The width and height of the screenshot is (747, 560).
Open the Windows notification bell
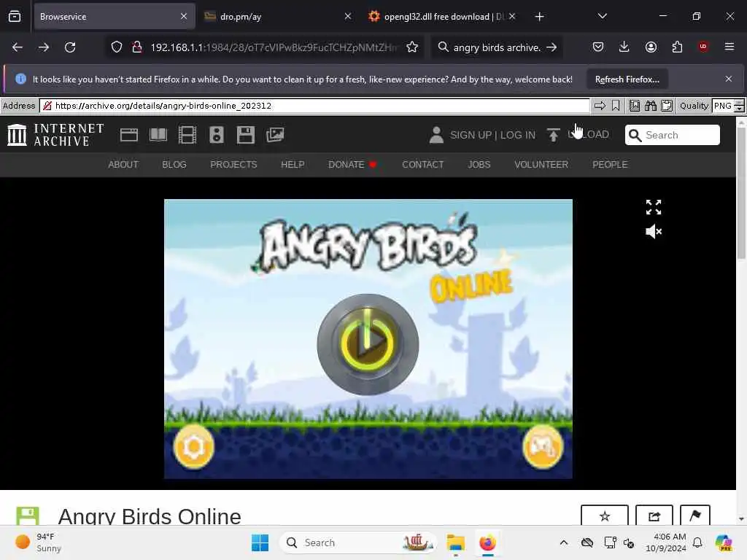coord(697,542)
